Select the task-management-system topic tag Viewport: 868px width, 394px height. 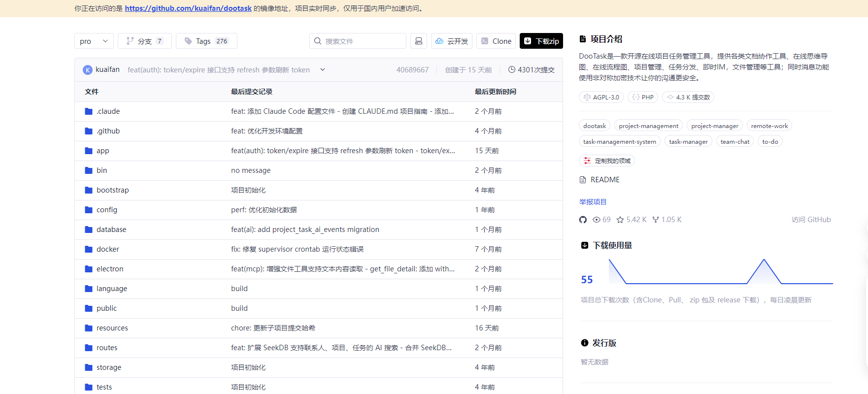[x=620, y=141]
